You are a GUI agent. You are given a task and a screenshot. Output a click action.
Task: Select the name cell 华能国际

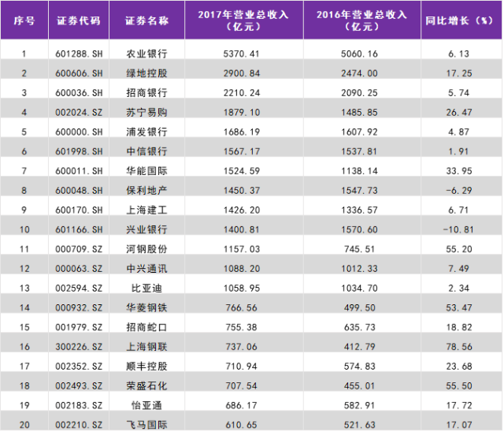147,171
